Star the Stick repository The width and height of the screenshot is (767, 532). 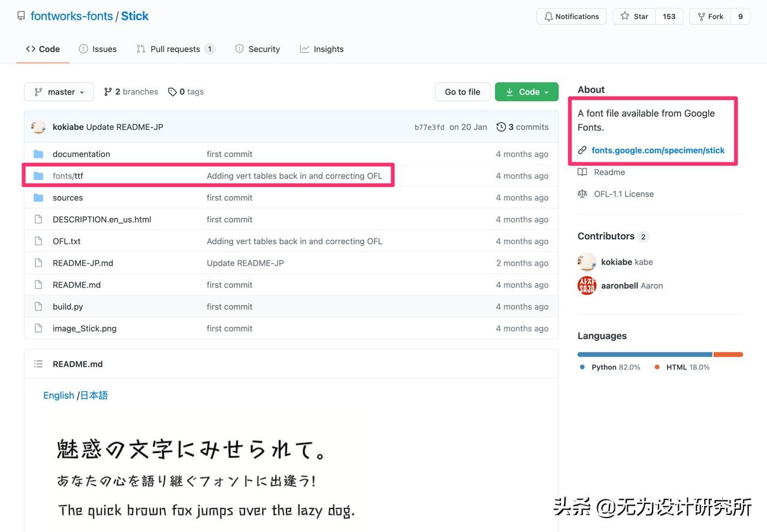click(x=635, y=16)
